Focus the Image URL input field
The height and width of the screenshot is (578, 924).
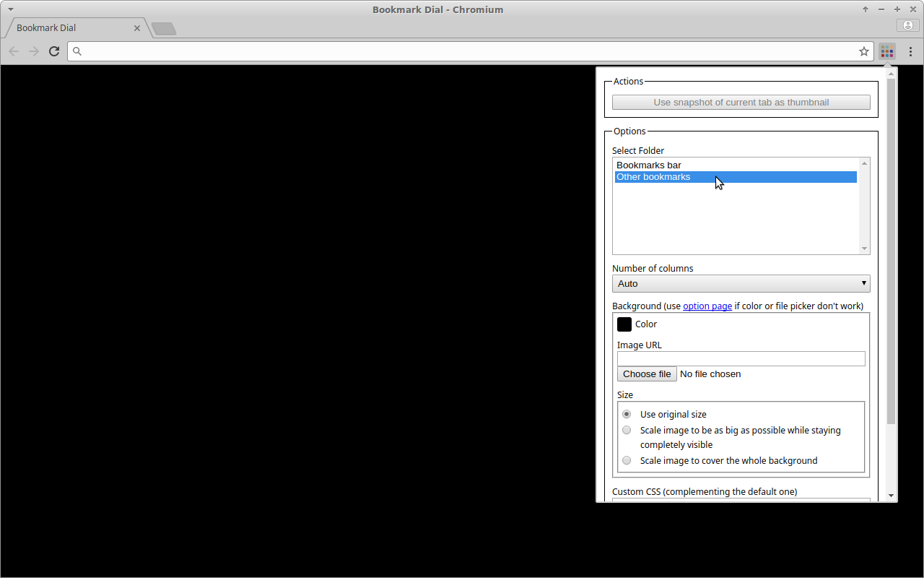point(741,358)
